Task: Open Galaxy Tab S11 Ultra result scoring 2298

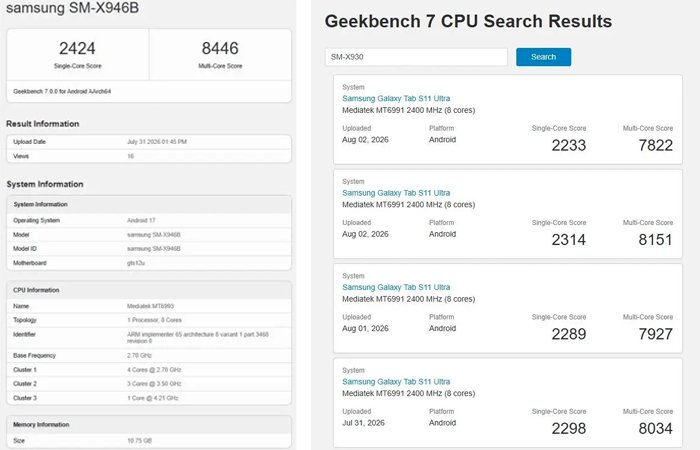Action: pyautogui.click(x=396, y=382)
